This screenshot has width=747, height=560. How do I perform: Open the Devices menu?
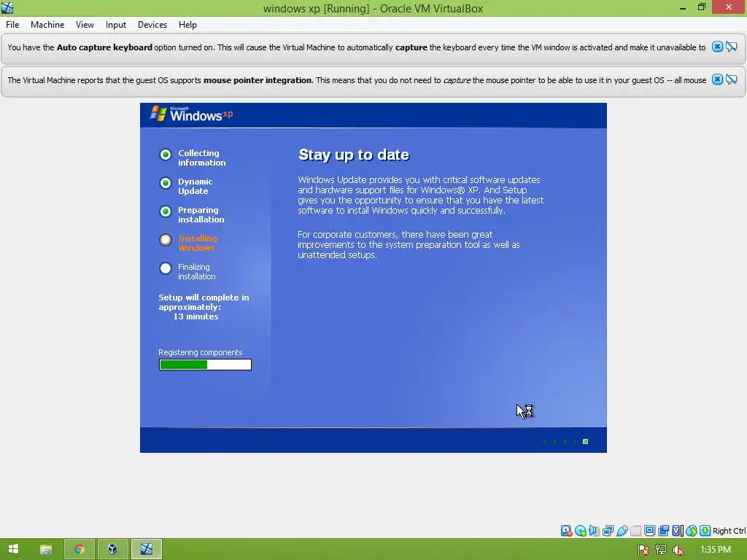point(152,25)
